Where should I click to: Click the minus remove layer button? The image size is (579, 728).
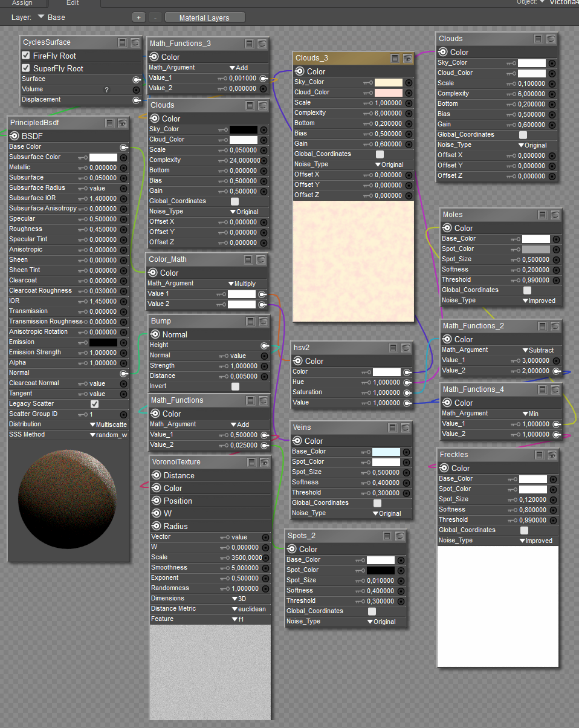tap(155, 18)
